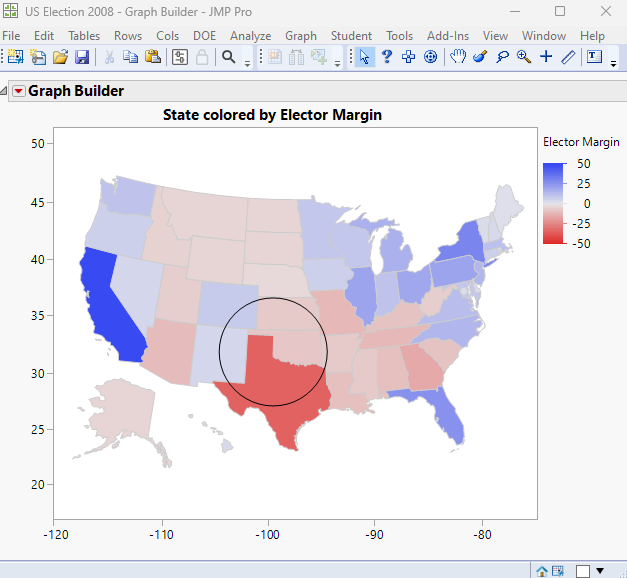The width and height of the screenshot is (627, 578).
Task: Choose the hand grabber tool
Action: pos(458,57)
